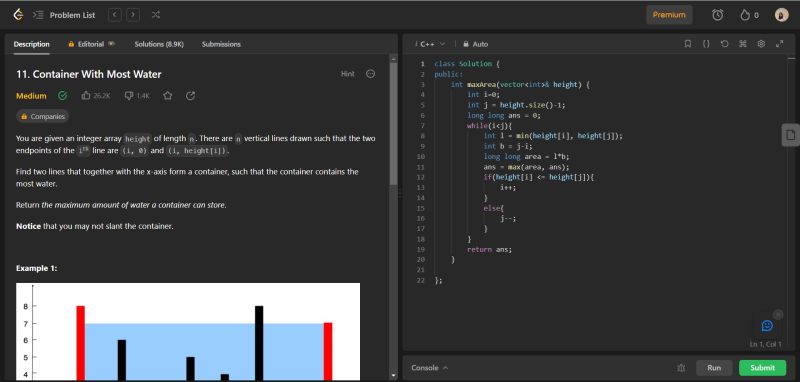Click the streak fire icon

pyautogui.click(x=745, y=15)
